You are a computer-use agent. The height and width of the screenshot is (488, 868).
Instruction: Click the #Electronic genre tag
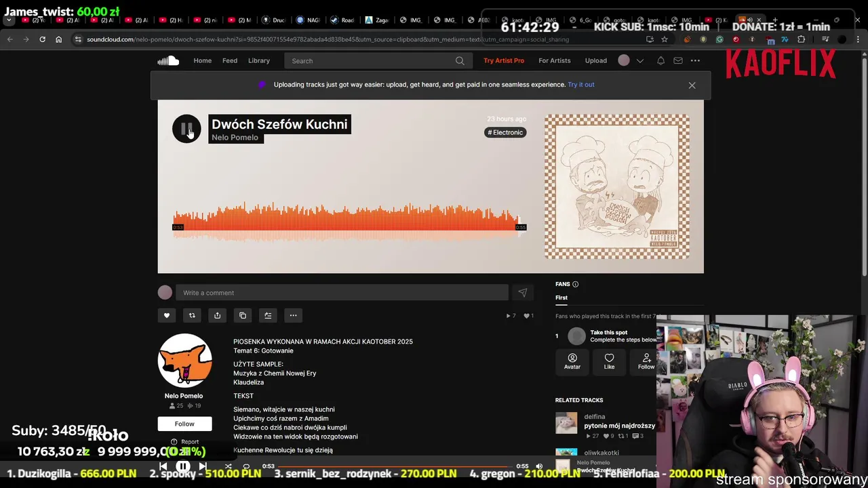505,132
